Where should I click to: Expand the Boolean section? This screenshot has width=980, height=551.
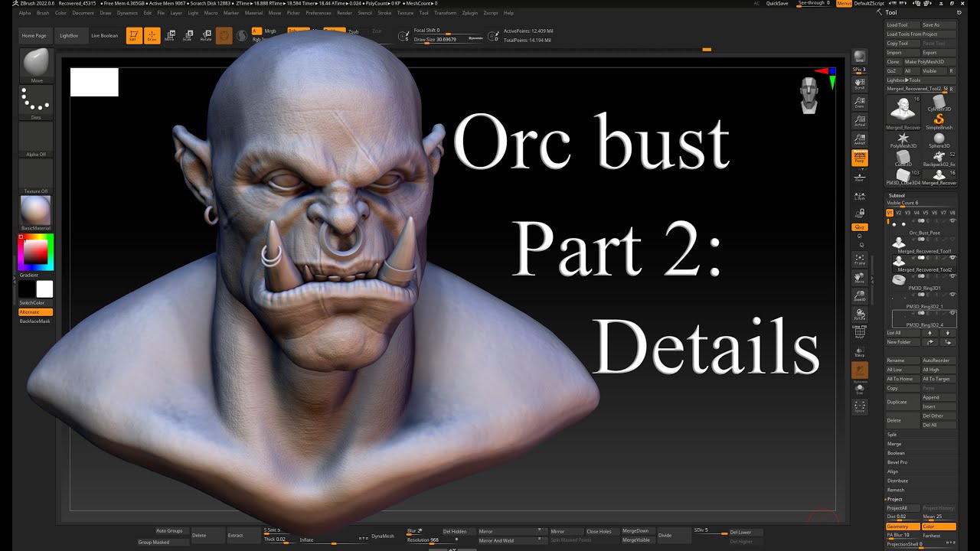(896, 453)
